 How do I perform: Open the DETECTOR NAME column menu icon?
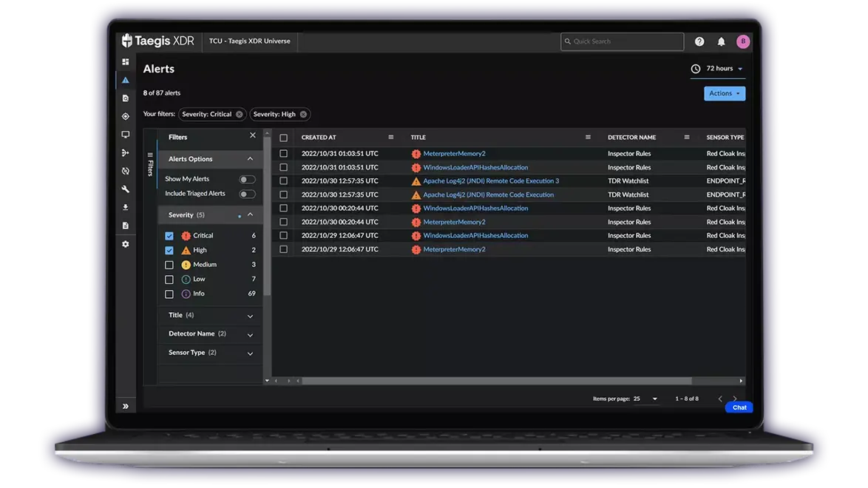coord(687,138)
